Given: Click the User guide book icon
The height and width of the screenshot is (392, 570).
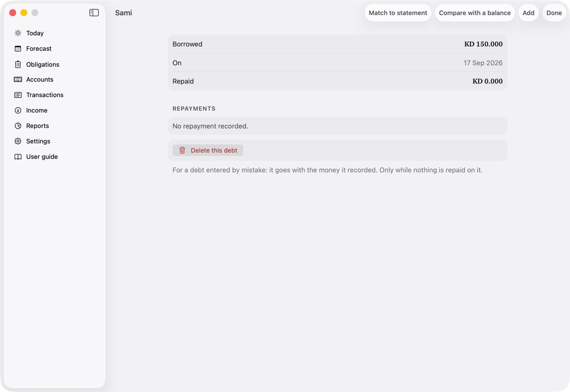Looking at the screenshot, I should point(18,156).
